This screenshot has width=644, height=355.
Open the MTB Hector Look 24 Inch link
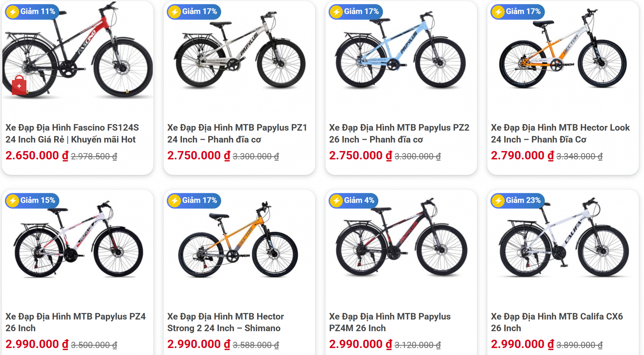click(560, 133)
